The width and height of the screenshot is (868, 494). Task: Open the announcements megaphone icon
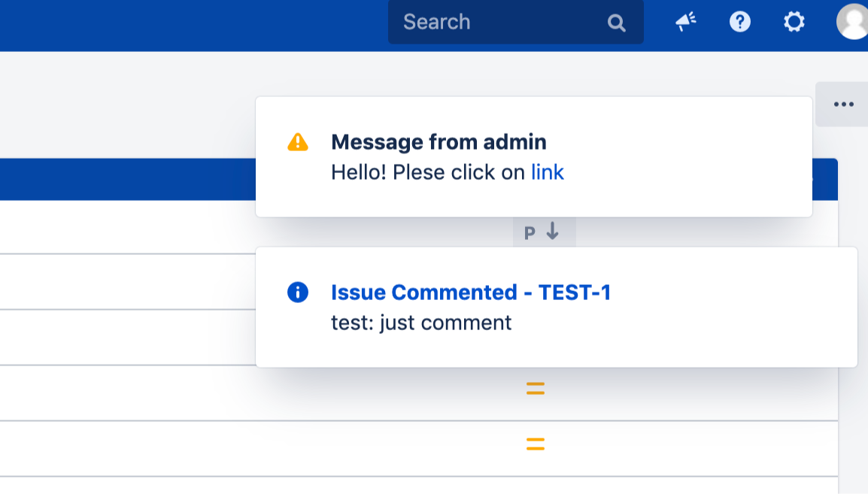pyautogui.click(x=684, y=22)
